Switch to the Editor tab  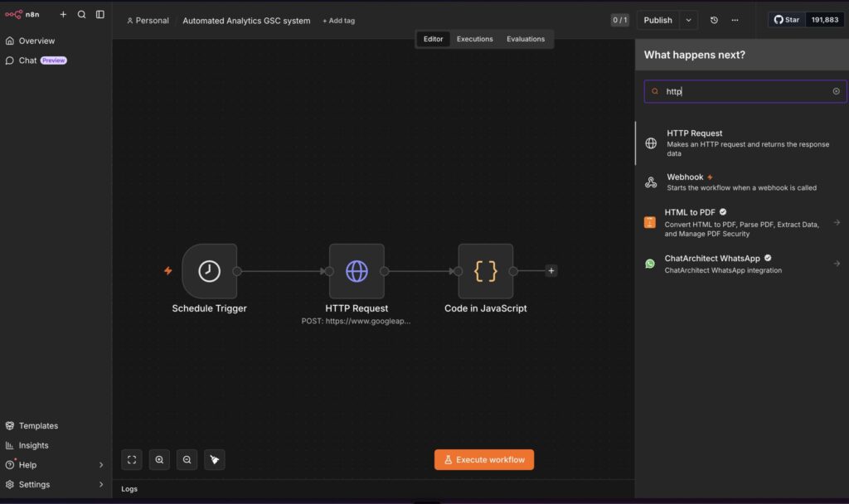(433, 39)
